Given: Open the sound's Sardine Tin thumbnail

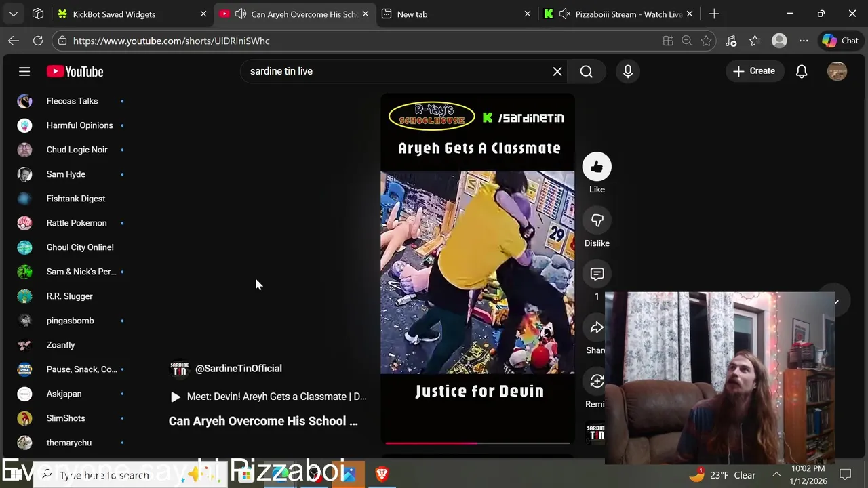Looking at the screenshot, I should (x=595, y=432).
